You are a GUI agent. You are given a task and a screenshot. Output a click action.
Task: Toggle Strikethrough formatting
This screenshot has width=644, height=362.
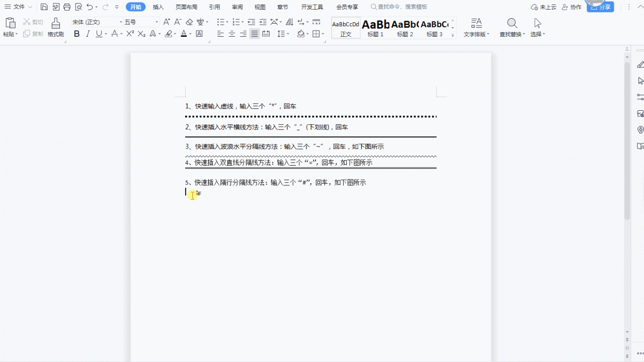(114, 34)
